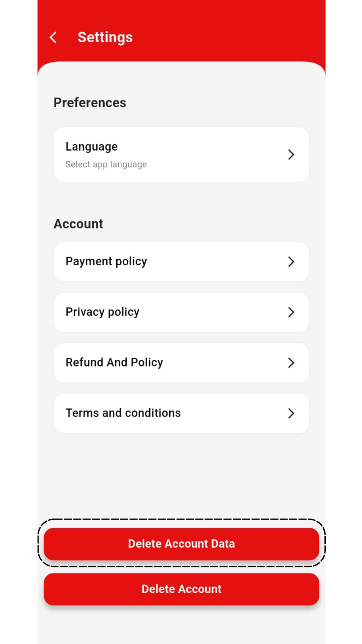Open the Refund And Policy text entry
The height and width of the screenshot is (644, 362).
click(x=114, y=362)
